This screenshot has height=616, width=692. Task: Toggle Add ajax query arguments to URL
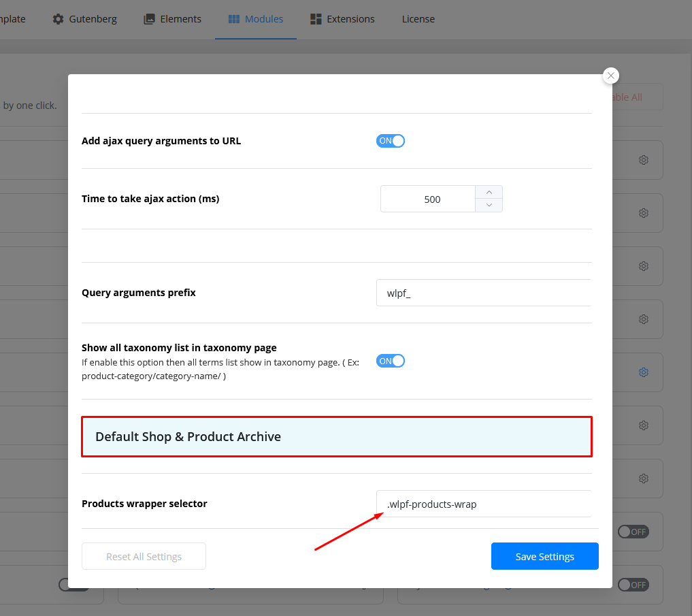coord(391,141)
